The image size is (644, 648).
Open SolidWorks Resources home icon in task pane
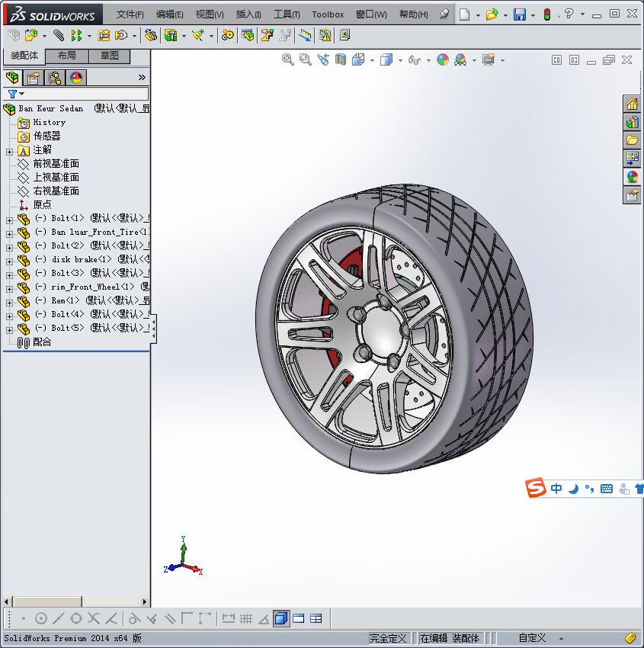[632, 104]
